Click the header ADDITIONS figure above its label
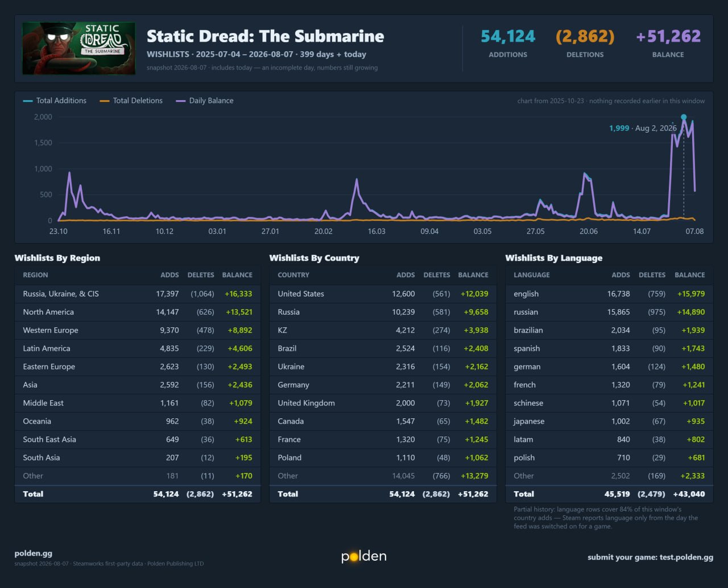 point(508,36)
